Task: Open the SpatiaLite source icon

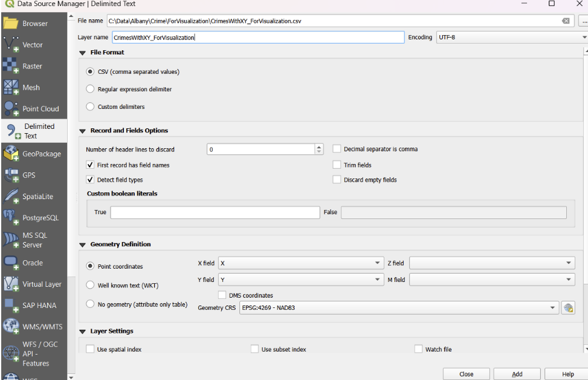Action: 11,197
